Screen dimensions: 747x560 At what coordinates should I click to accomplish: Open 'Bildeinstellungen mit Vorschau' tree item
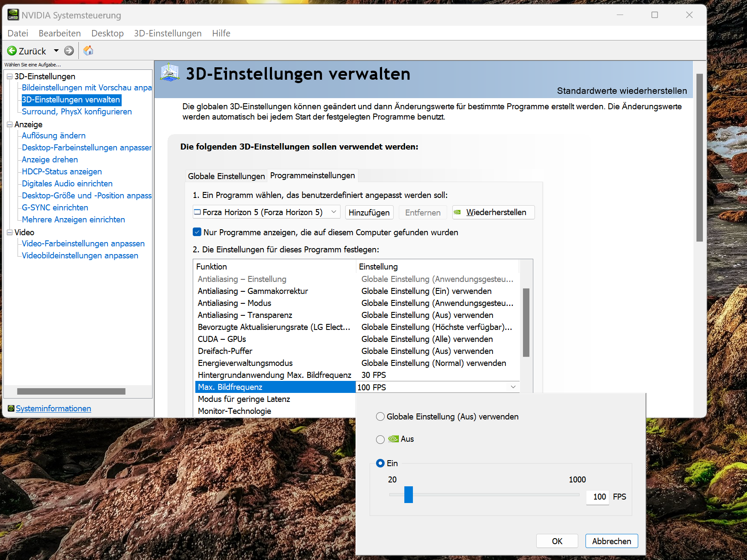coord(87,87)
